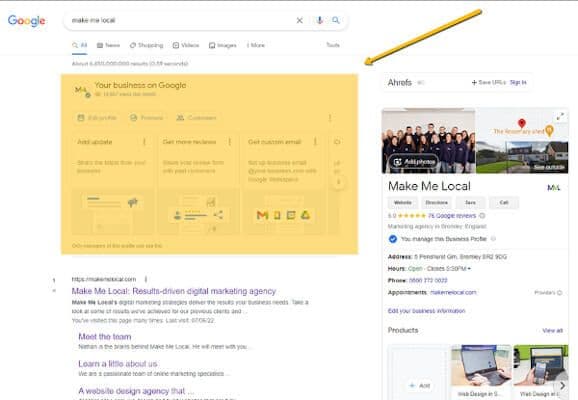Click the Get more reviews card title
The image size is (578, 400).
(189, 142)
